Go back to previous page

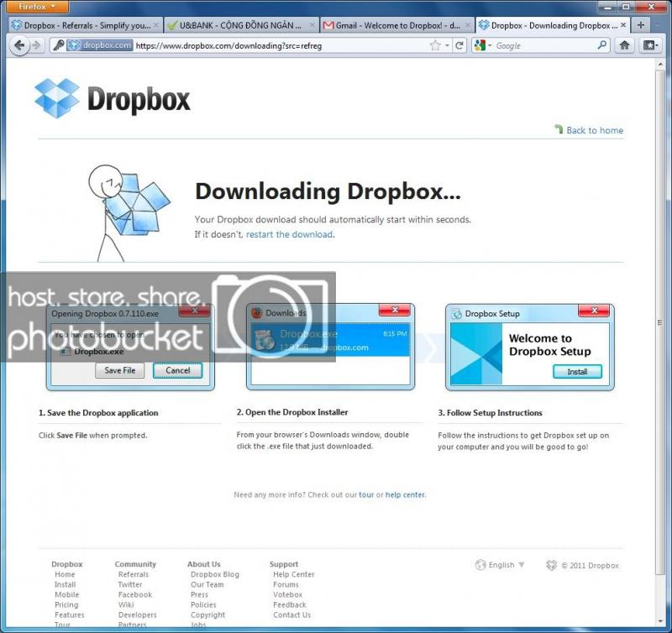click(x=19, y=45)
